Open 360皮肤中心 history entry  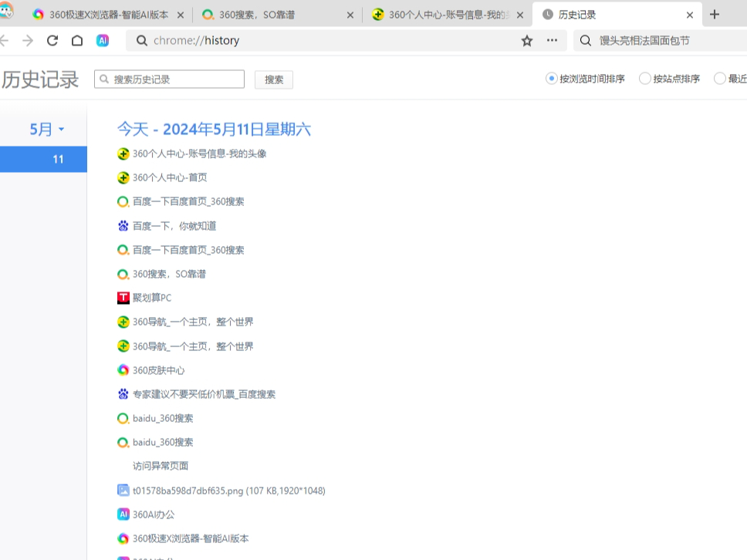click(x=158, y=370)
